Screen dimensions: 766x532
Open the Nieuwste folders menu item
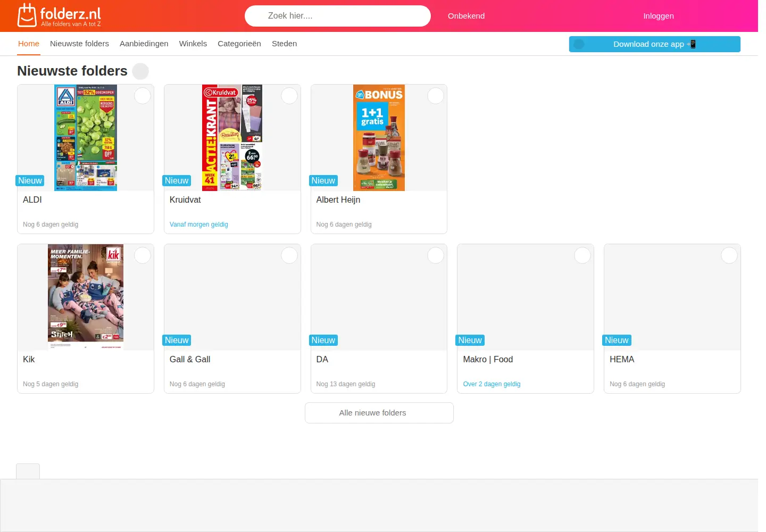click(x=79, y=44)
